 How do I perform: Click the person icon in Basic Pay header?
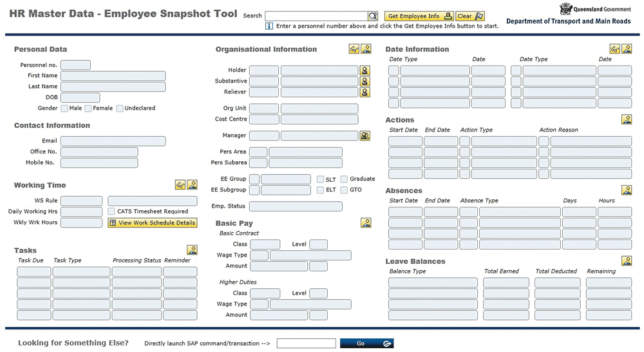[x=366, y=223]
